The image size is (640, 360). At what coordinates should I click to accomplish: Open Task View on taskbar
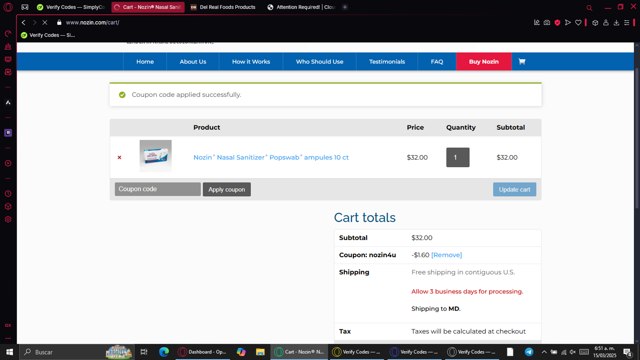[x=144, y=352]
